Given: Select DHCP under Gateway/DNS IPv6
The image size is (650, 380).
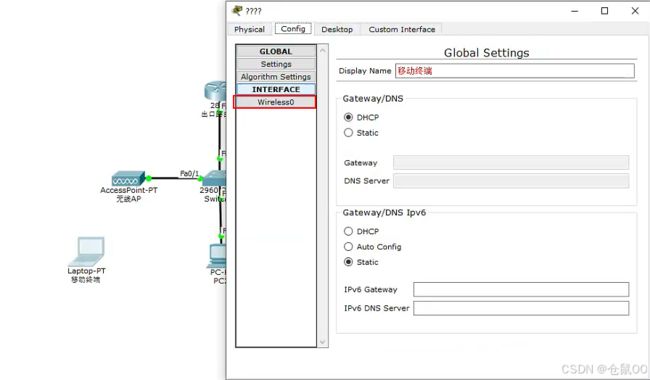Looking at the screenshot, I should click(x=348, y=231).
